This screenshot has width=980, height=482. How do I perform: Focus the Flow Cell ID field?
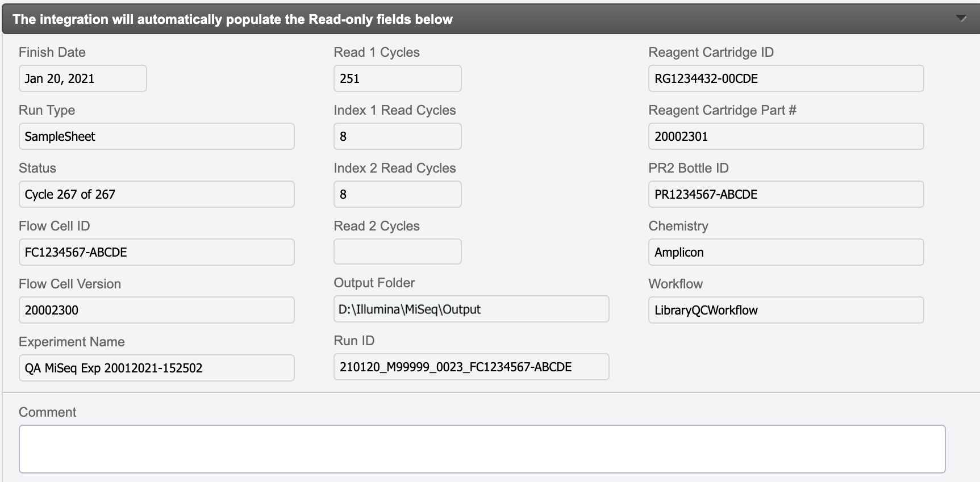(156, 252)
